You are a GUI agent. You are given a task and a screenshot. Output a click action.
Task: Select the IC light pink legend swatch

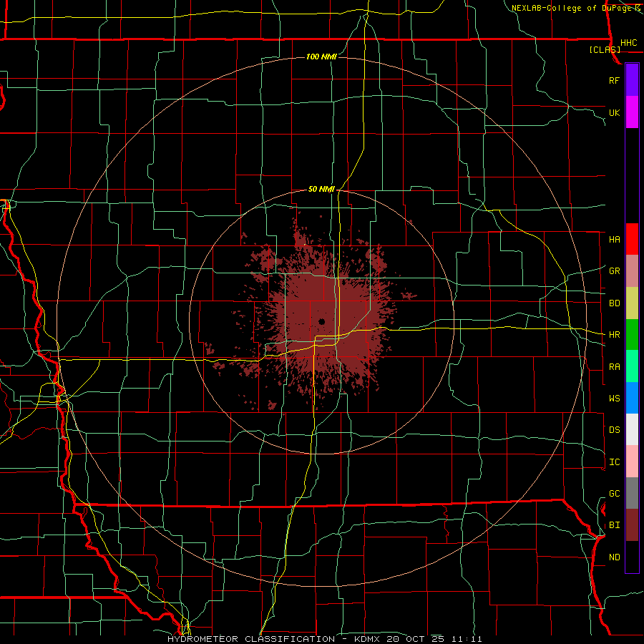click(x=632, y=462)
